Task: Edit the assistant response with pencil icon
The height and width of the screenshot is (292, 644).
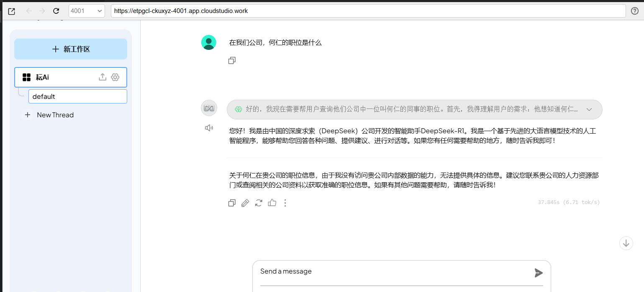Action: (x=245, y=203)
